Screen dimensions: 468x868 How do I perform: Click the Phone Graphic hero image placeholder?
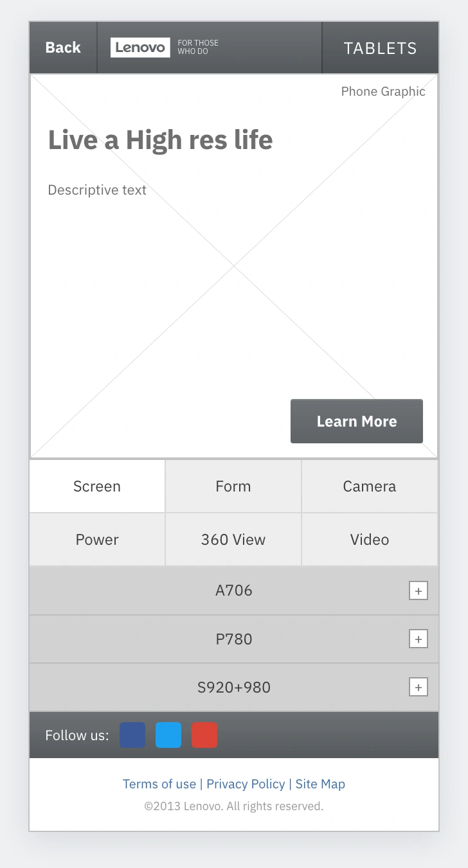[234, 266]
